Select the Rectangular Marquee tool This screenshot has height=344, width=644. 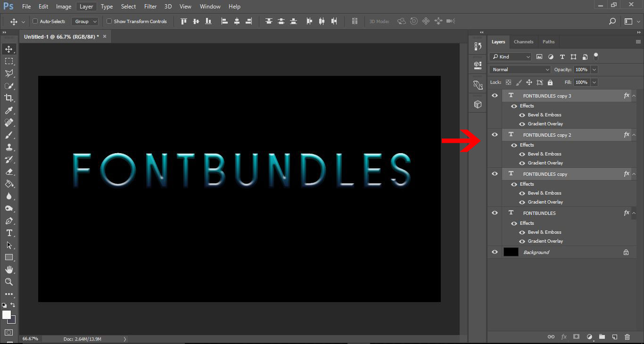9,61
